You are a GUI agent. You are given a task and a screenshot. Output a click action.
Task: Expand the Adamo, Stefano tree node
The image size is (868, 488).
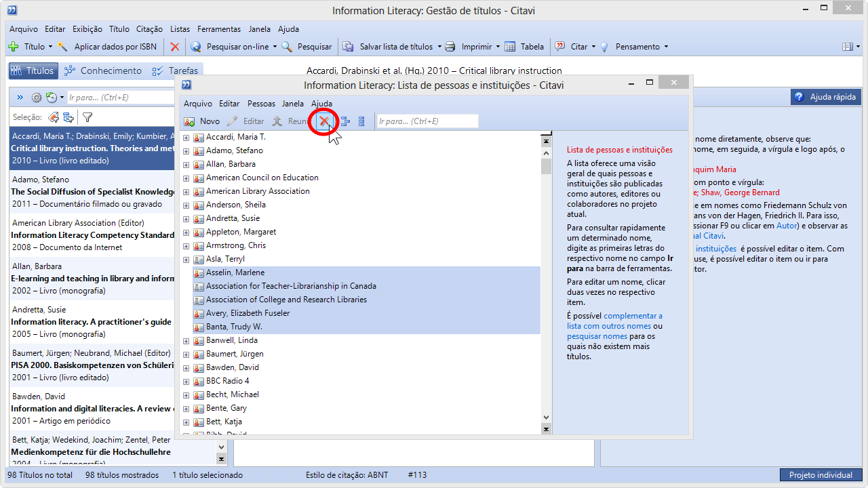(186, 150)
